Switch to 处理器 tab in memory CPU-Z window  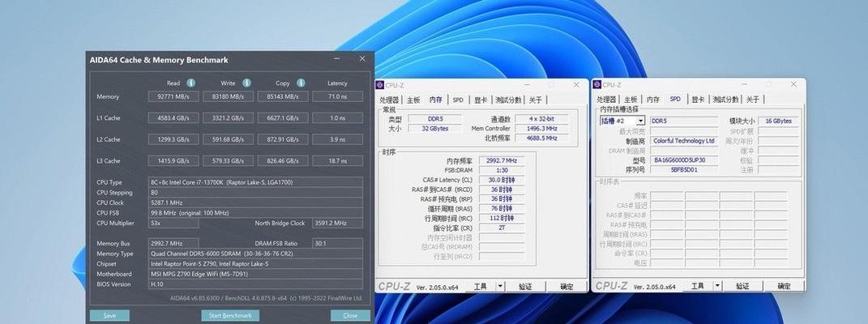[389, 100]
